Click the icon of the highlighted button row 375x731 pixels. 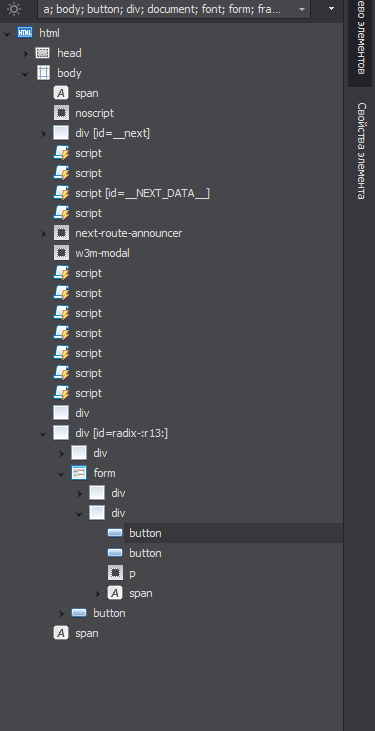115,533
